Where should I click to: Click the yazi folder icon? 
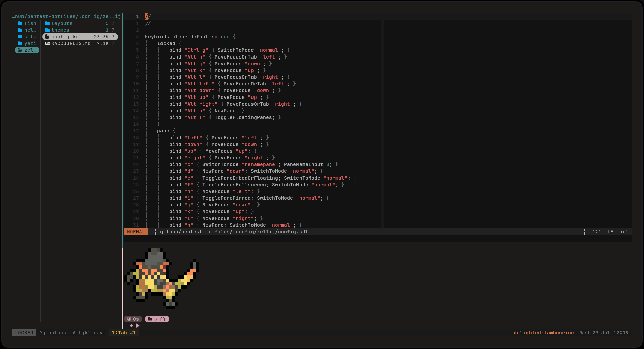pos(20,43)
